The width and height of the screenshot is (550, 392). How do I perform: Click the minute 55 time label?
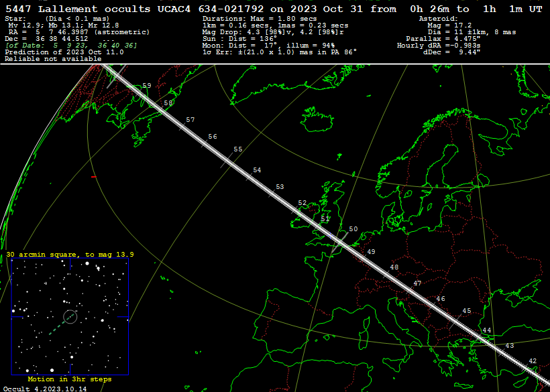[238, 149]
